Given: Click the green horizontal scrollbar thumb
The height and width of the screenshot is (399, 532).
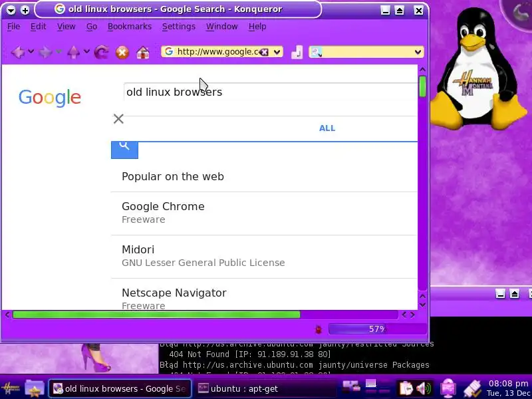Looking at the screenshot, I should pyautogui.click(x=156, y=315).
